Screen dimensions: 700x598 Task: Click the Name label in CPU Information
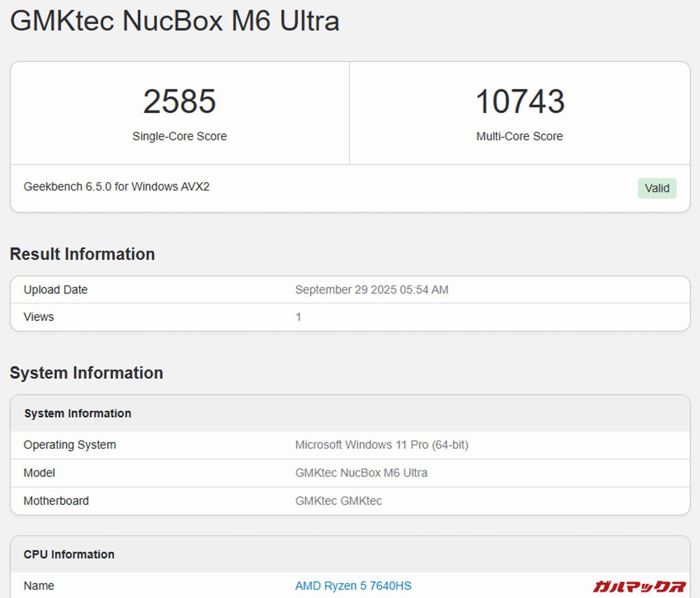point(38,585)
